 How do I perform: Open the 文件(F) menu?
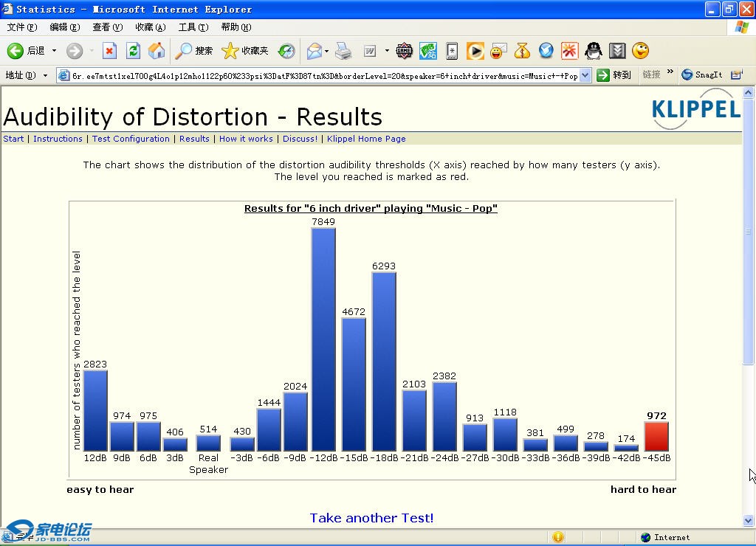pos(21,27)
